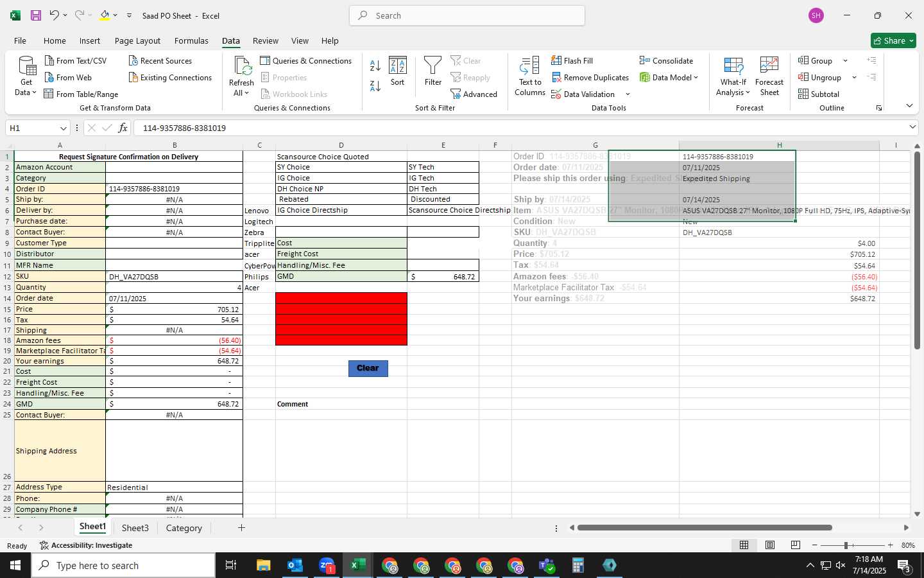924x578 pixels.
Task: Open the File menu
Action: point(20,40)
